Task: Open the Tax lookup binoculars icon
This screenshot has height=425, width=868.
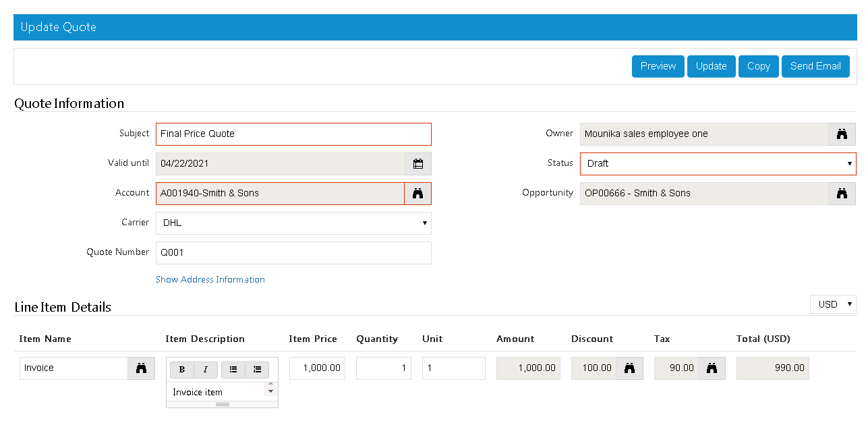Action: click(x=712, y=368)
